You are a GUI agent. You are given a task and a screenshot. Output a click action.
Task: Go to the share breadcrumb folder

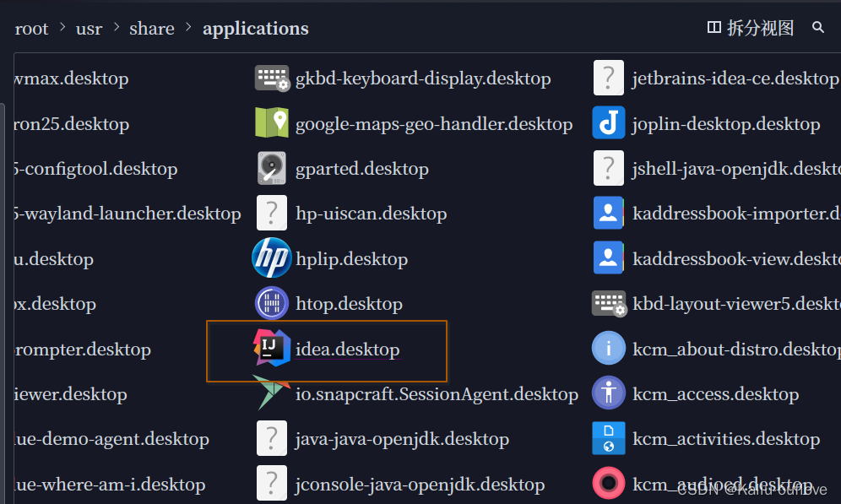click(x=152, y=29)
